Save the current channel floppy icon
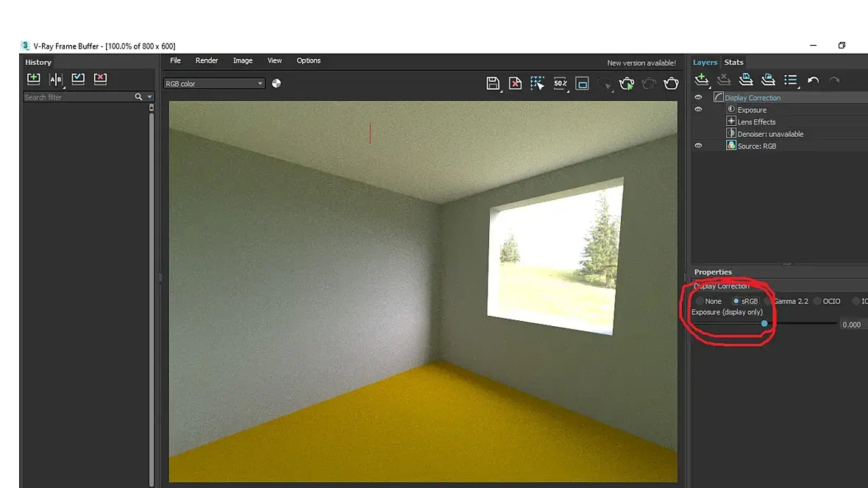 [x=493, y=84]
